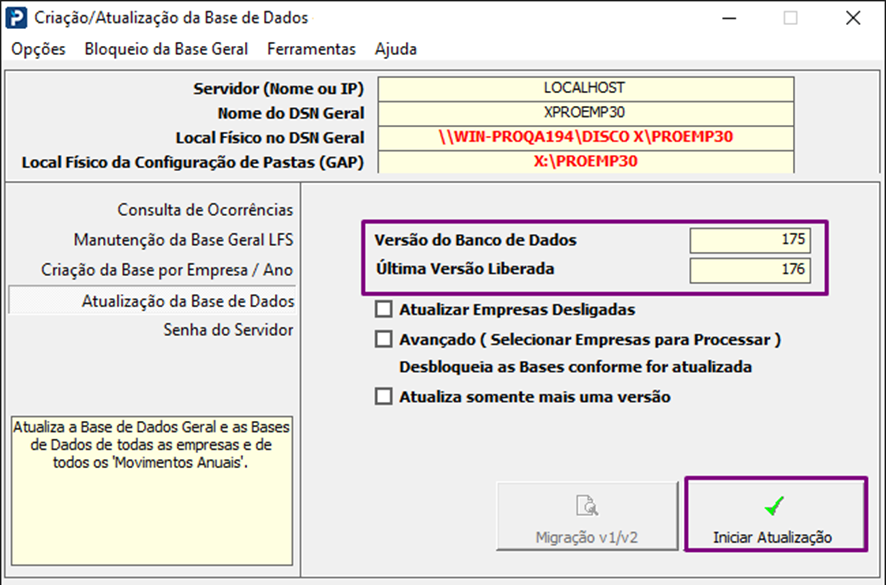
Task: Check Atualiza somente mais uma versão
Action: pos(384,396)
